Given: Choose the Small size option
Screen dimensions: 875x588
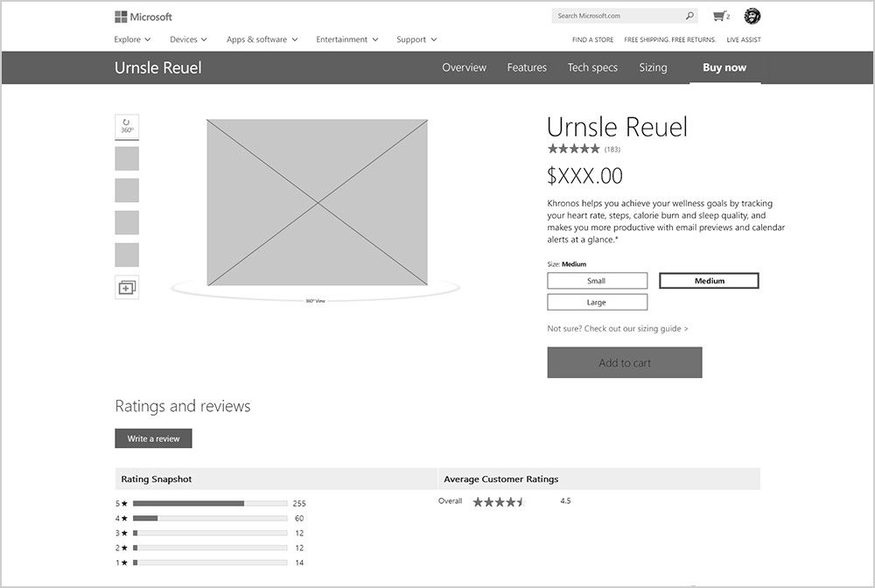Looking at the screenshot, I should pyautogui.click(x=597, y=281).
